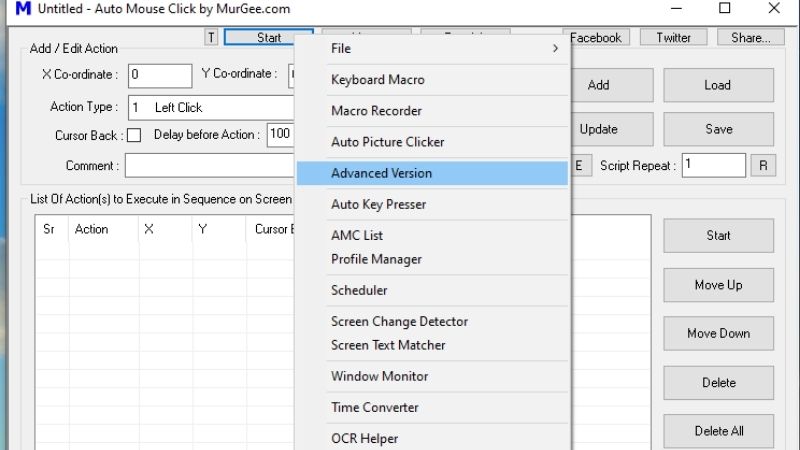The height and width of the screenshot is (450, 800).
Task: Click the Move Down button
Action: pyautogui.click(x=718, y=333)
